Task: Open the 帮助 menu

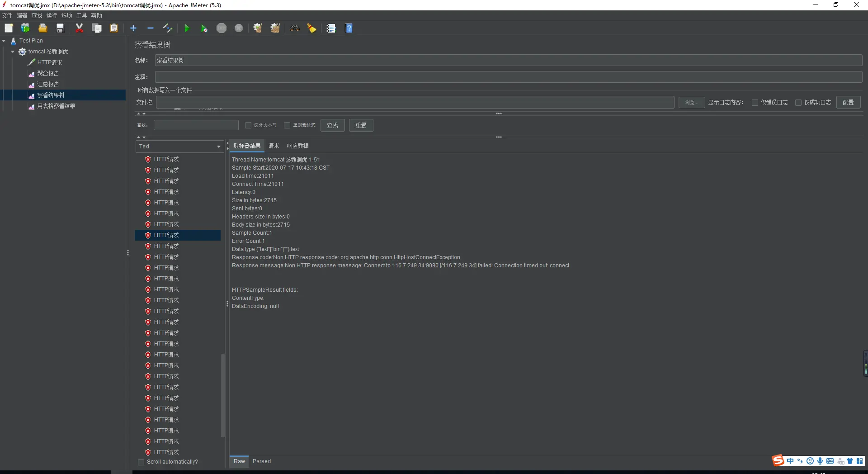Action: 97,15
